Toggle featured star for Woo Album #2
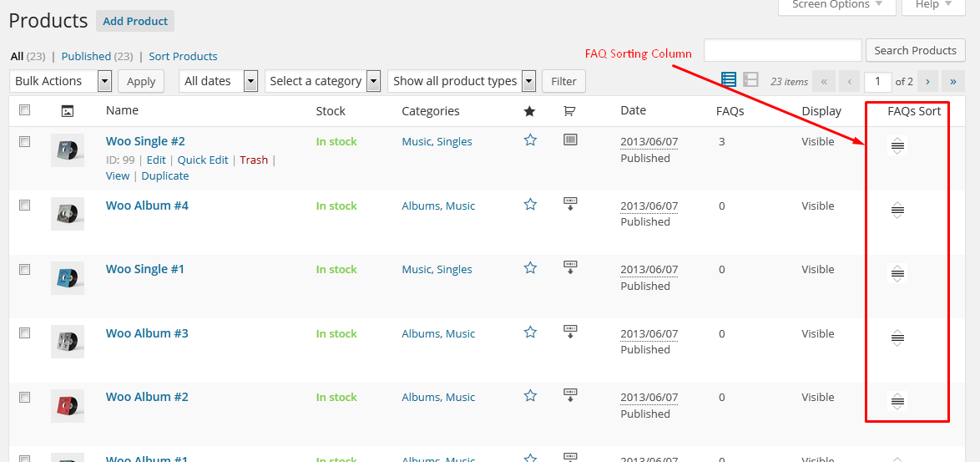 point(530,396)
